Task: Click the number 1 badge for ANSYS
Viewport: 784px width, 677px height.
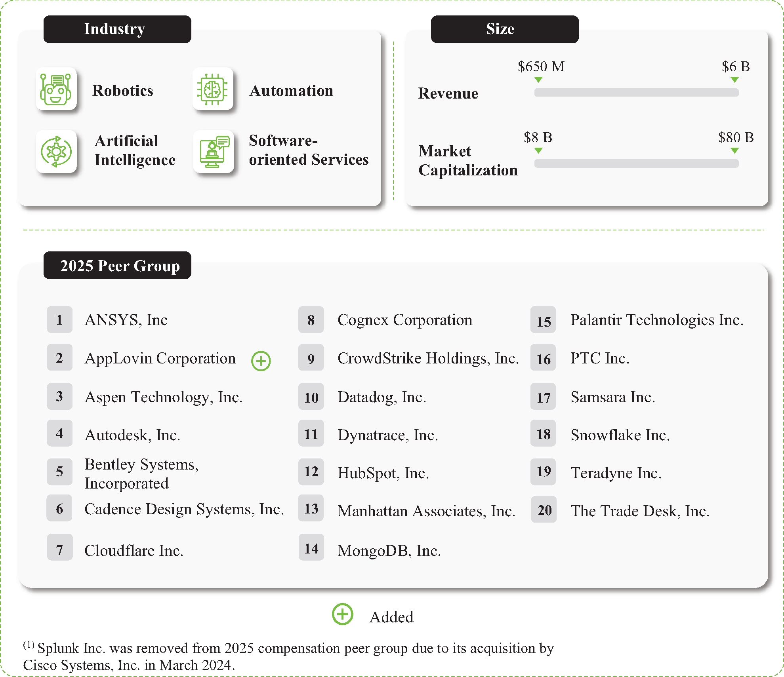Action: point(59,319)
